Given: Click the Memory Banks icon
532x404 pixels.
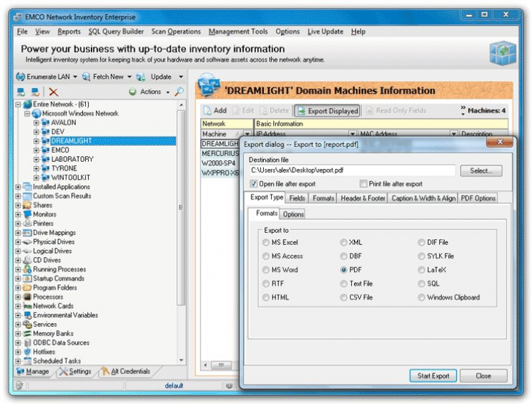Looking at the screenshot, I should click(x=27, y=334).
